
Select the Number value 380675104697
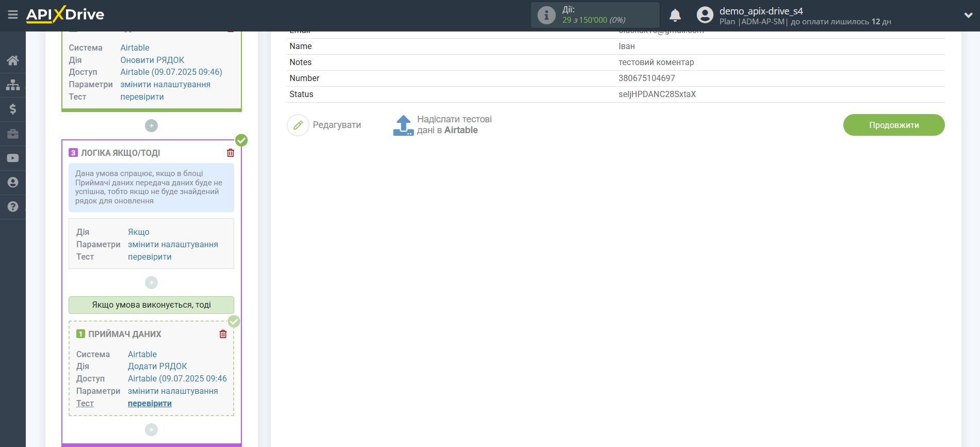coord(647,78)
